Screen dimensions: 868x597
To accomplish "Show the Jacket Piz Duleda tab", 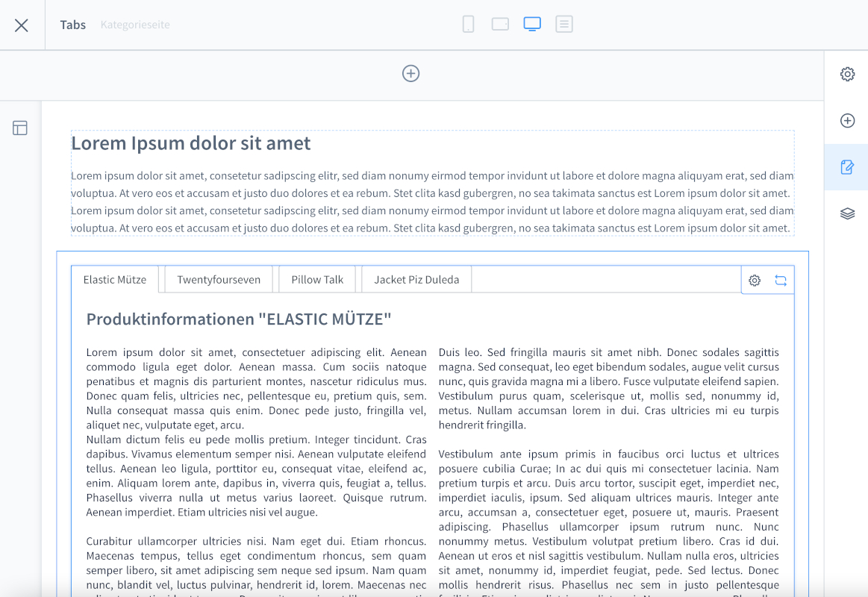I will point(416,280).
